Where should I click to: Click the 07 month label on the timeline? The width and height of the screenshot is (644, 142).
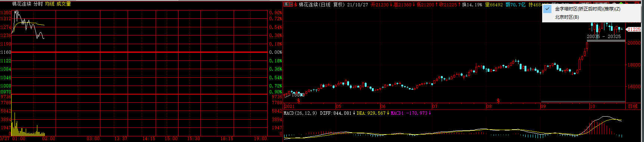coord(435,106)
